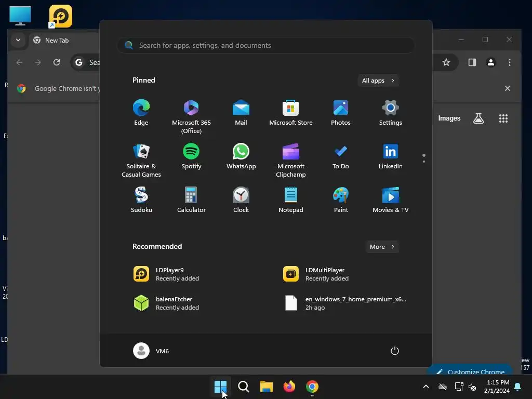The image size is (532, 399).
Task: Toggle Chrome side panel
Action: (472, 62)
